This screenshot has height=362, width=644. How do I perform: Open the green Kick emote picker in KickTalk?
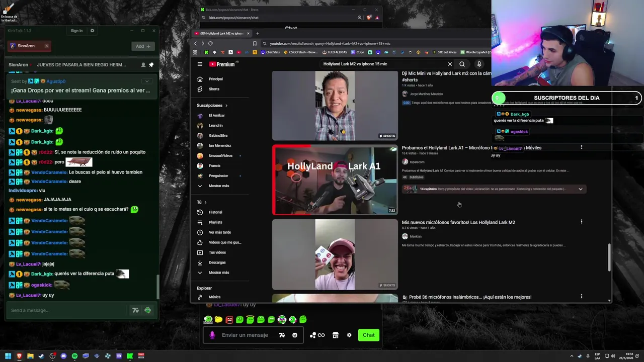(147, 311)
